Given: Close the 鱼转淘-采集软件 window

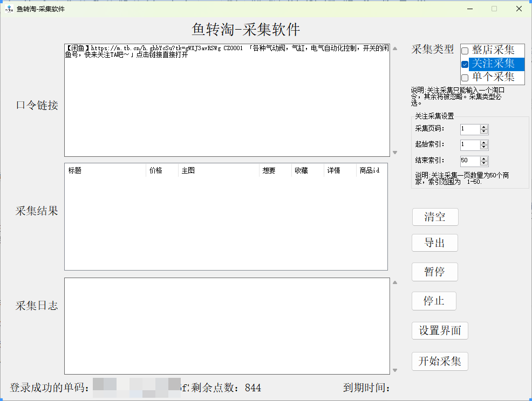Looking at the screenshot, I should [519, 9].
